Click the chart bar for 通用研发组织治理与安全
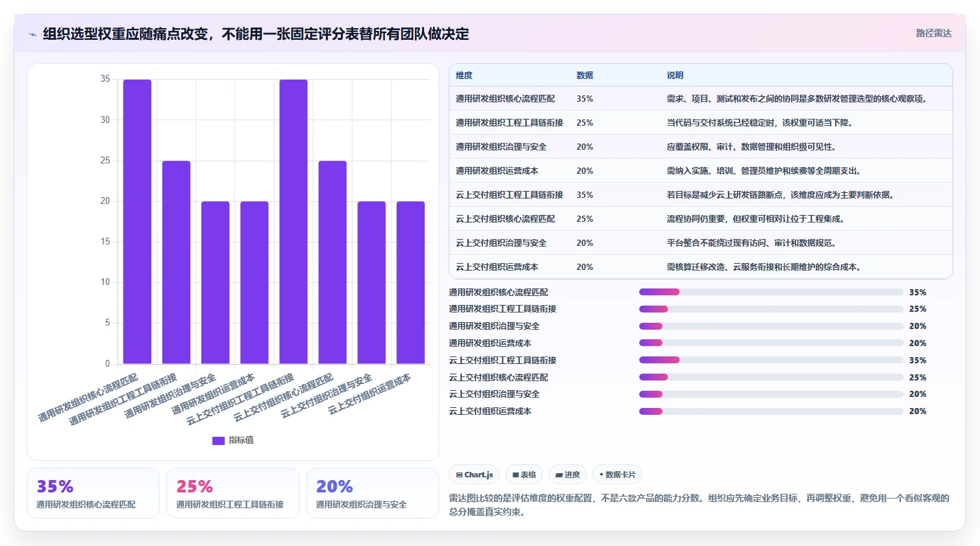The image size is (980, 546). click(x=215, y=282)
